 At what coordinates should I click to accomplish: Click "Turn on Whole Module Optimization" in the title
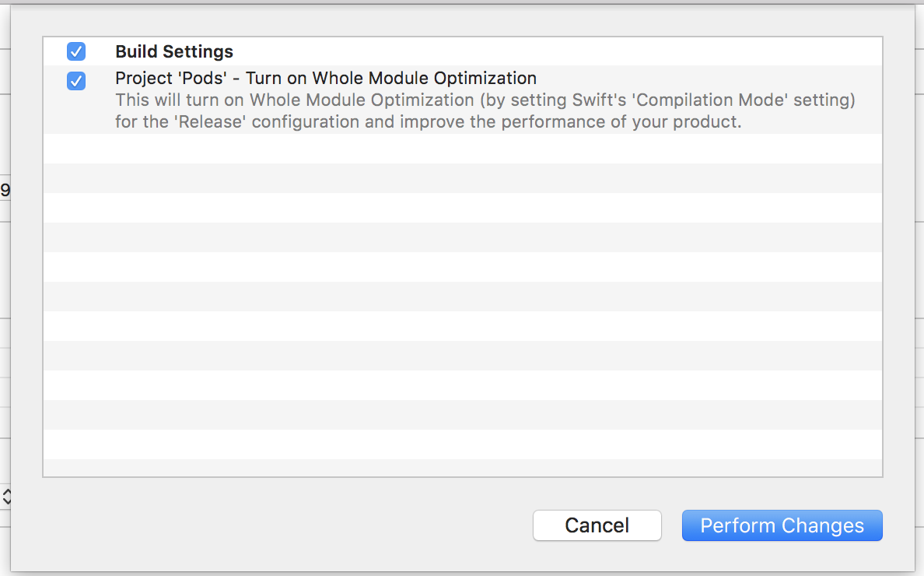tap(391, 79)
